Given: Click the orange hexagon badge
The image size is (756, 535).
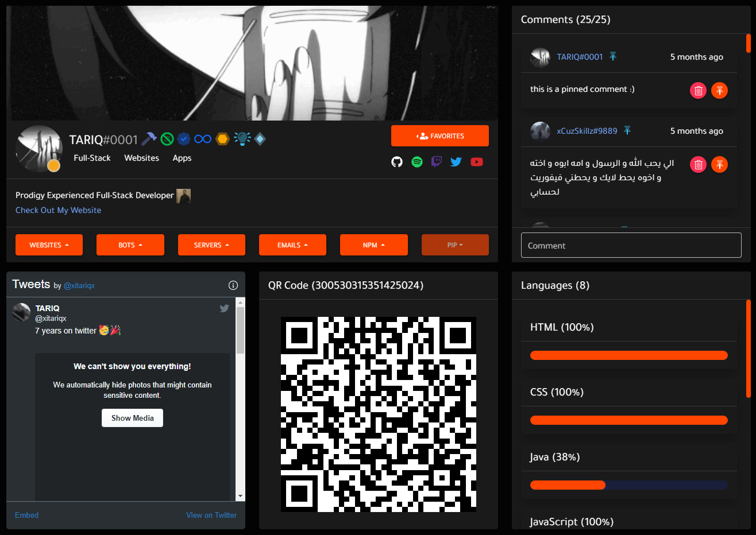Looking at the screenshot, I should coord(223,139).
